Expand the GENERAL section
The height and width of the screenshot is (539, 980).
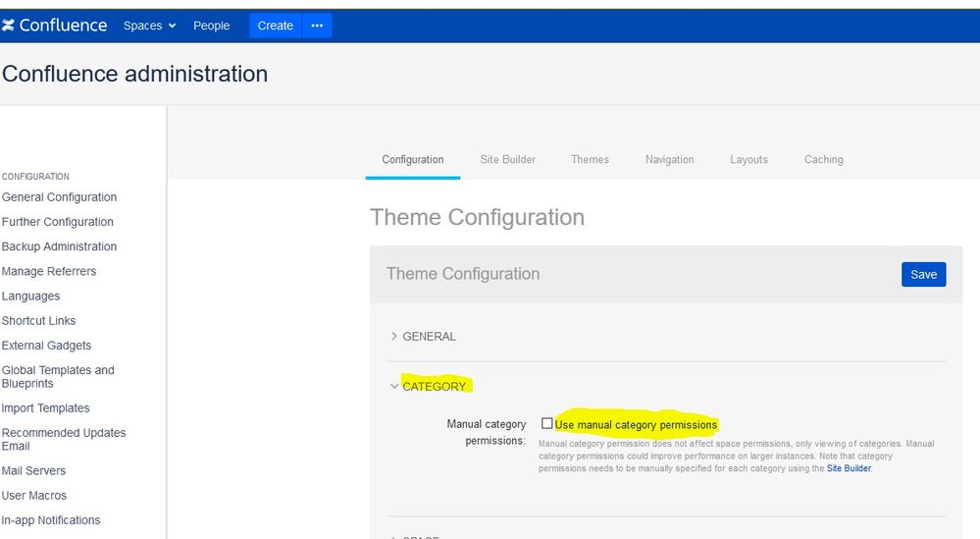[x=423, y=337]
